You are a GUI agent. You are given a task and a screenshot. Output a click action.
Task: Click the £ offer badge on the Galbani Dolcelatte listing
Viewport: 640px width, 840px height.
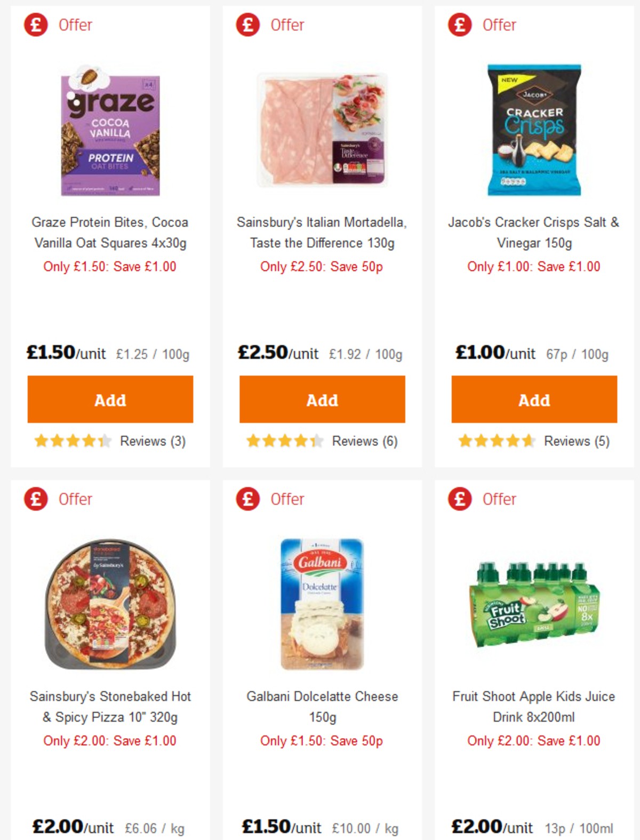246,499
